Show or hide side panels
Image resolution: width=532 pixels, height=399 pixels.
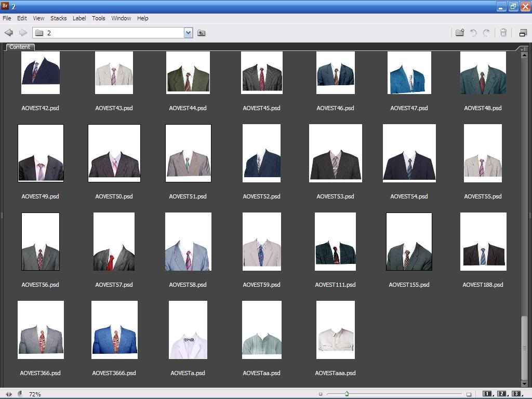(x=8, y=394)
